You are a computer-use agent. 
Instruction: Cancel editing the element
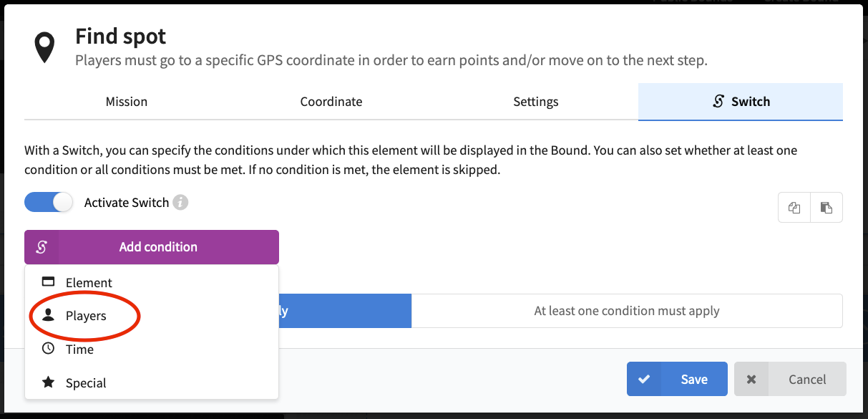pos(790,379)
